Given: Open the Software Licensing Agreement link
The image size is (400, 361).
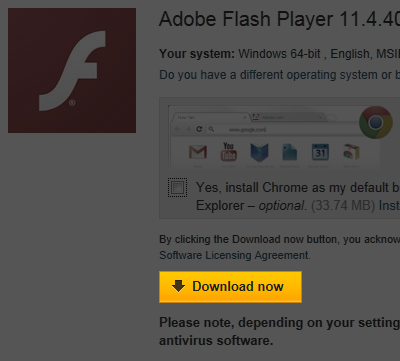Looking at the screenshot, I should point(235,255).
